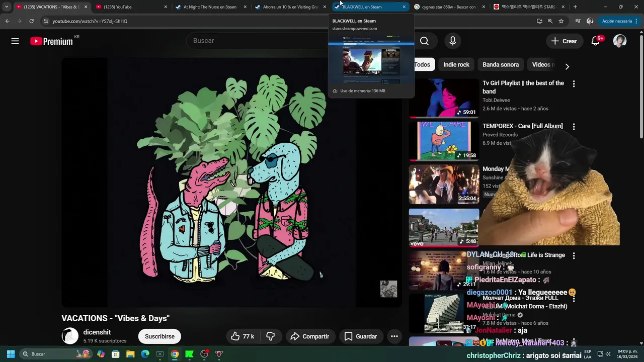Click the URL address bar
This screenshot has width=644, height=362.
(x=287, y=21)
